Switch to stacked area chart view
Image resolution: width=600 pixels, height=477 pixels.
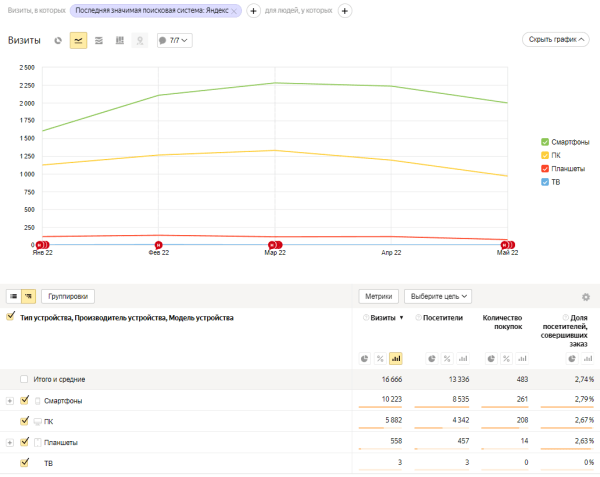tap(99, 41)
